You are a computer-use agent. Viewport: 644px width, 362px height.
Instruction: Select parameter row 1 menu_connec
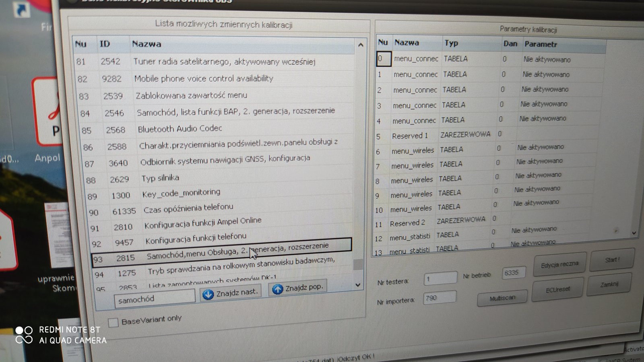[490, 74]
